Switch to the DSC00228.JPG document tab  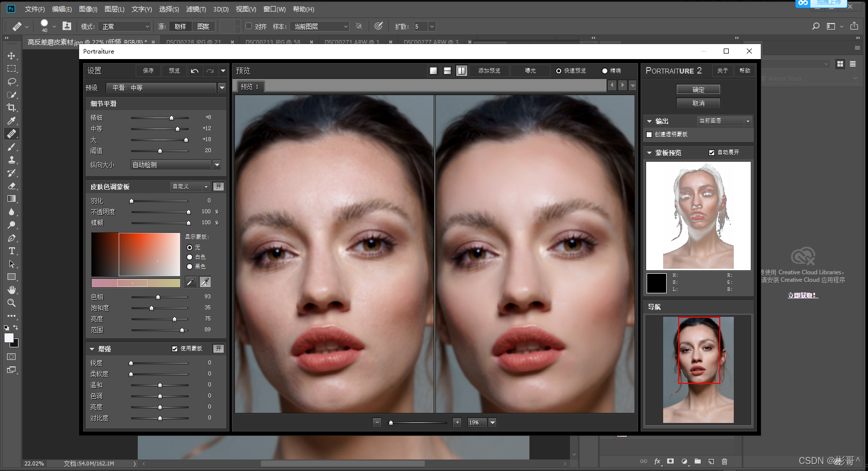click(x=194, y=42)
